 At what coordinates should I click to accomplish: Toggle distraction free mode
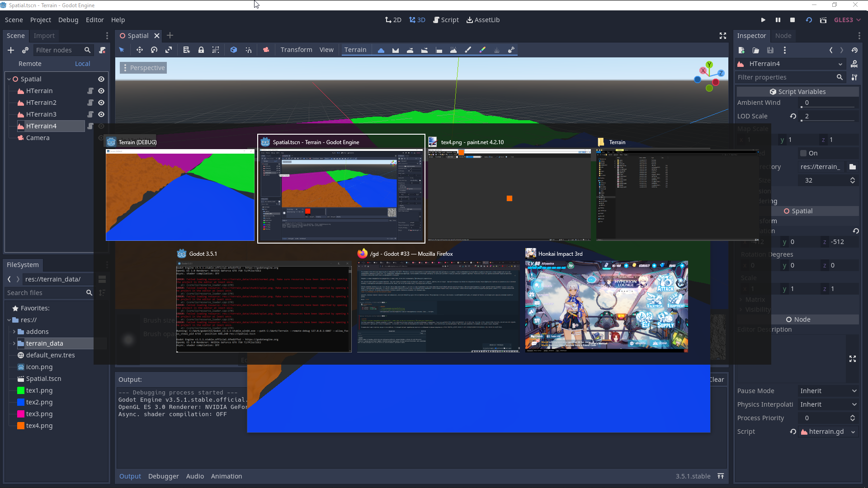pos(723,36)
